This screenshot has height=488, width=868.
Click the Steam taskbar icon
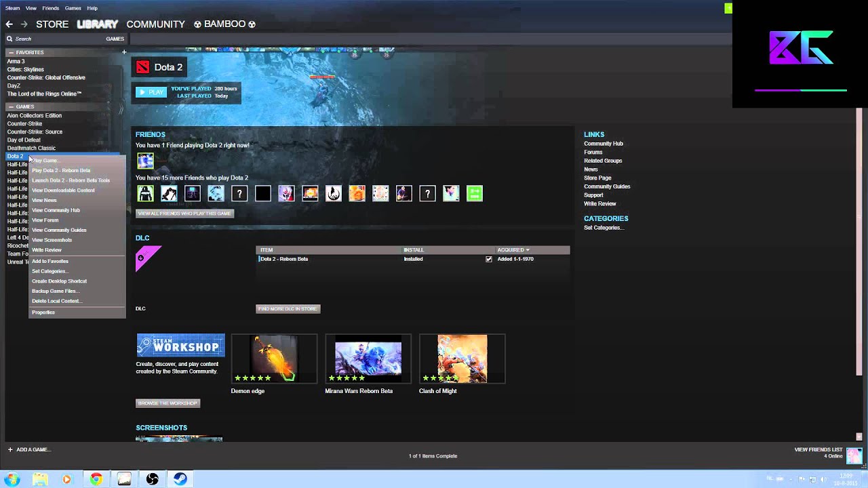180,479
